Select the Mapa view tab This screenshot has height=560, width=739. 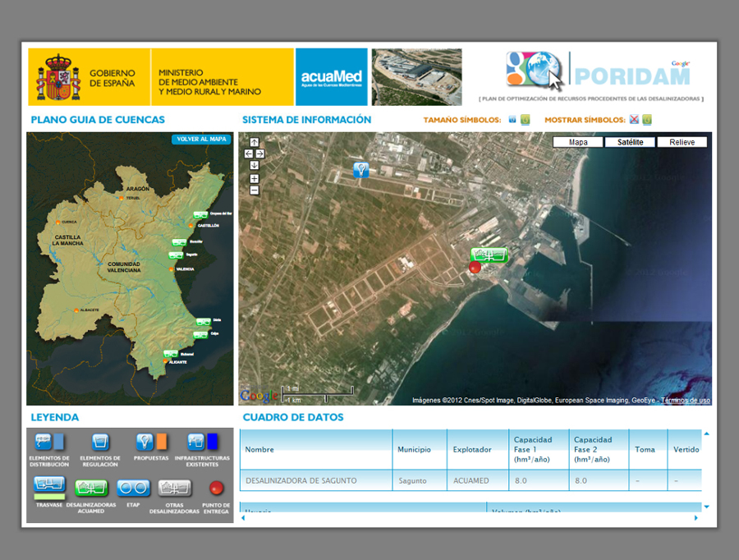[577, 141]
